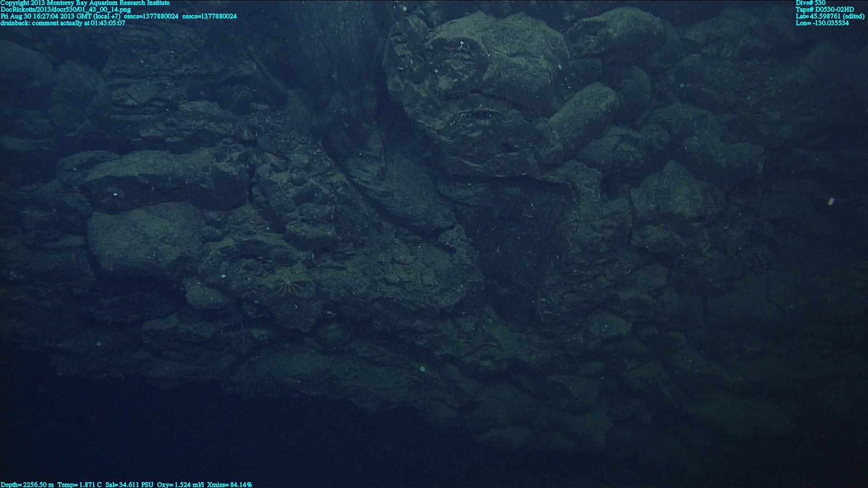Click the pale white speck near bottom center

point(423,369)
